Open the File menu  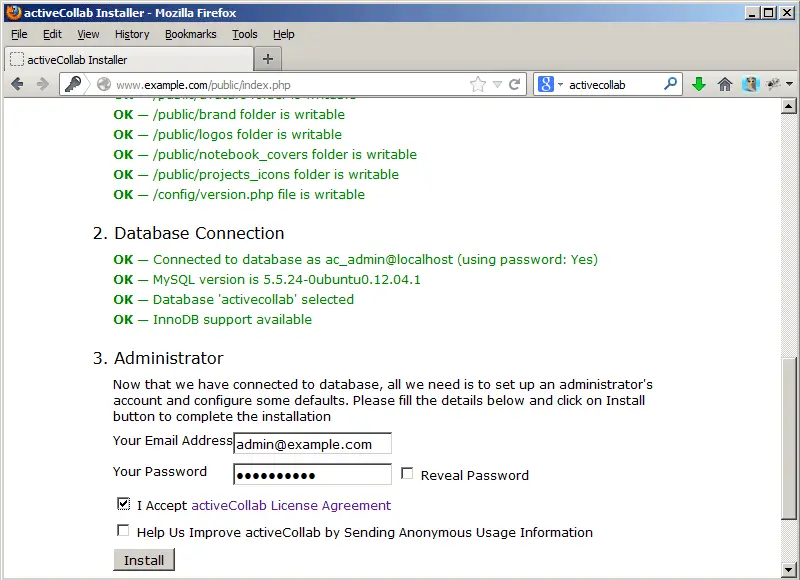tap(19, 34)
